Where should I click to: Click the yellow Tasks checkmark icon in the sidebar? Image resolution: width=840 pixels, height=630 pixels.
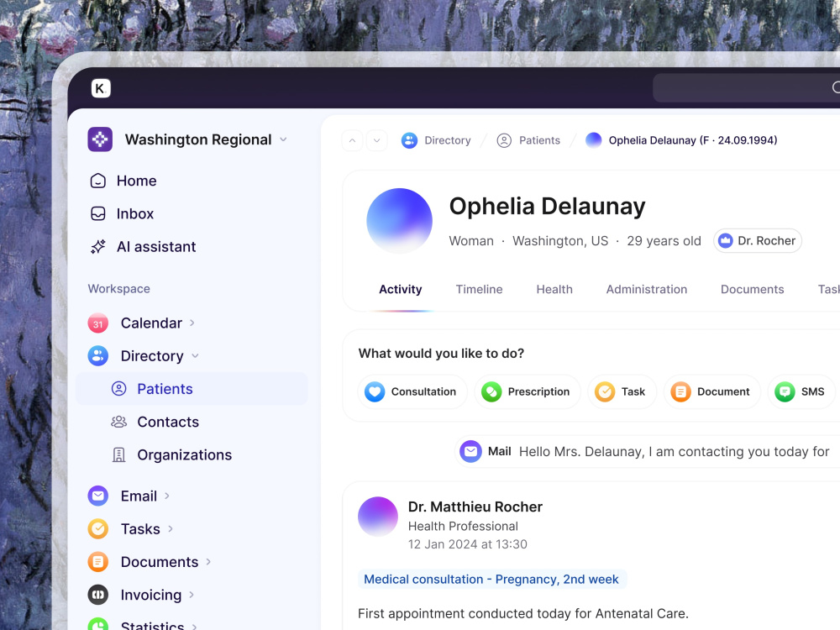[x=98, y=529]
